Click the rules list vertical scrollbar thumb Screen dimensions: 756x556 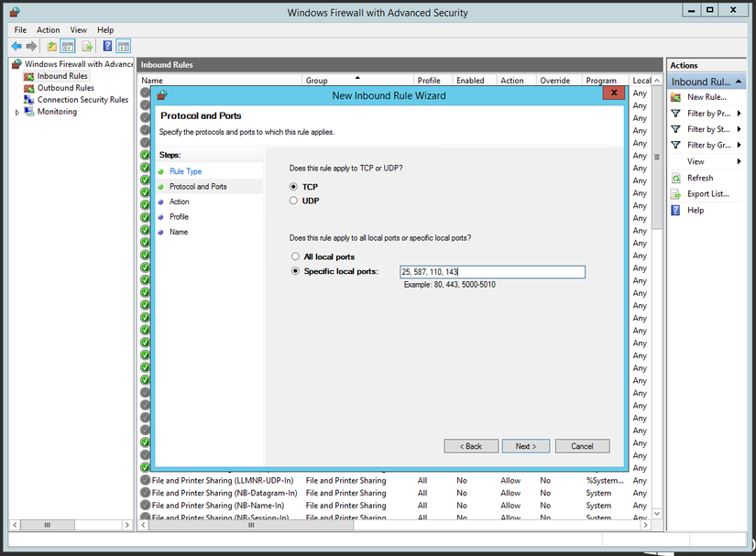657,158
